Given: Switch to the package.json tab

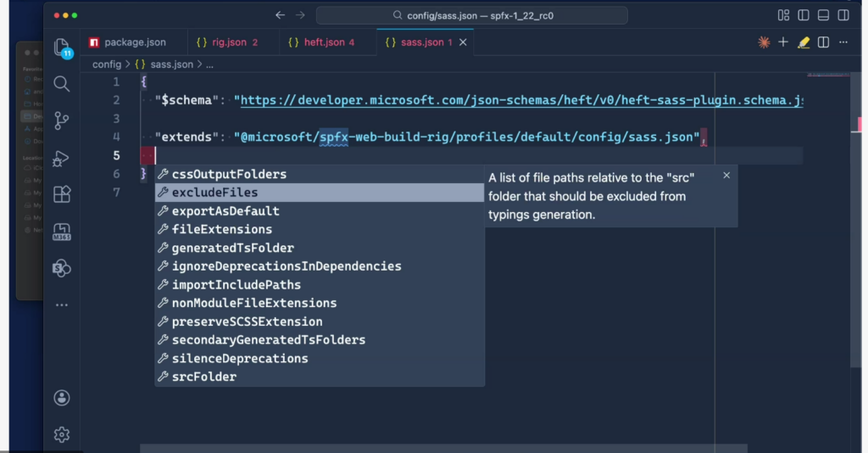Looking at the screenshot, I should tap(127, 42).
